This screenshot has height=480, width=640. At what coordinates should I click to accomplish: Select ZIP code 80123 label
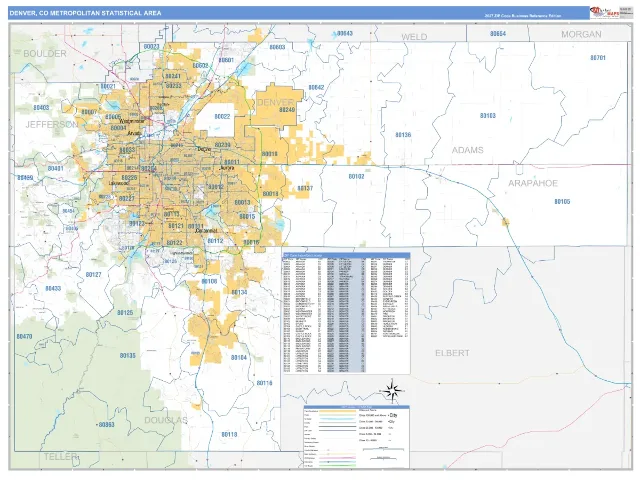point(137,224)
